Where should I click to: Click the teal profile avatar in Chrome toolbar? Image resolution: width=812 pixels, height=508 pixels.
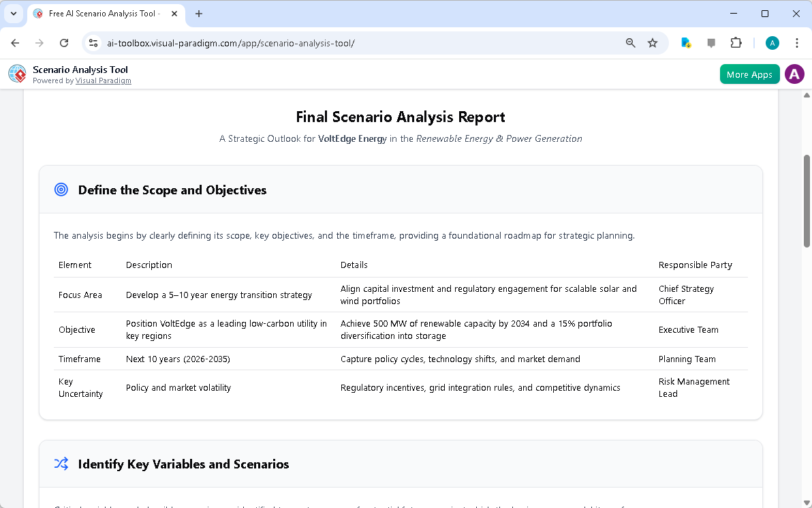point(772,42)
